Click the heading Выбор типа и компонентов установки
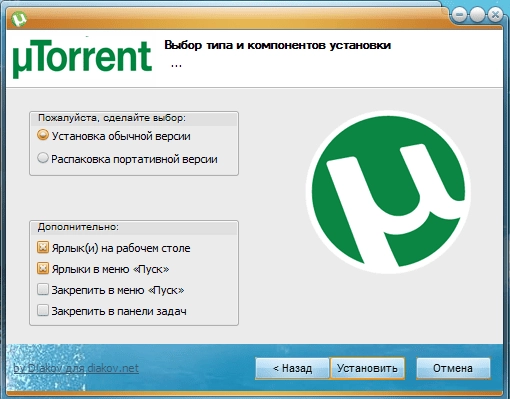This screenshot has height=399, width=510. [277, 45]
